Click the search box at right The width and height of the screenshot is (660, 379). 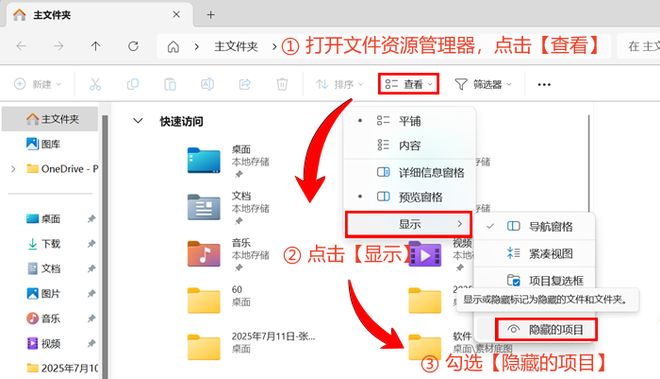coord(639,46)
